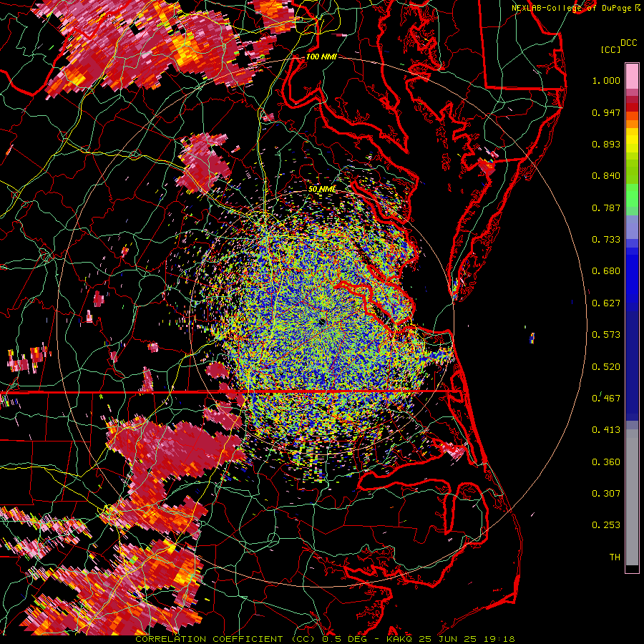644x644 pixels.
Task: Click the 100 NMI range ring label
Action: 321,57
